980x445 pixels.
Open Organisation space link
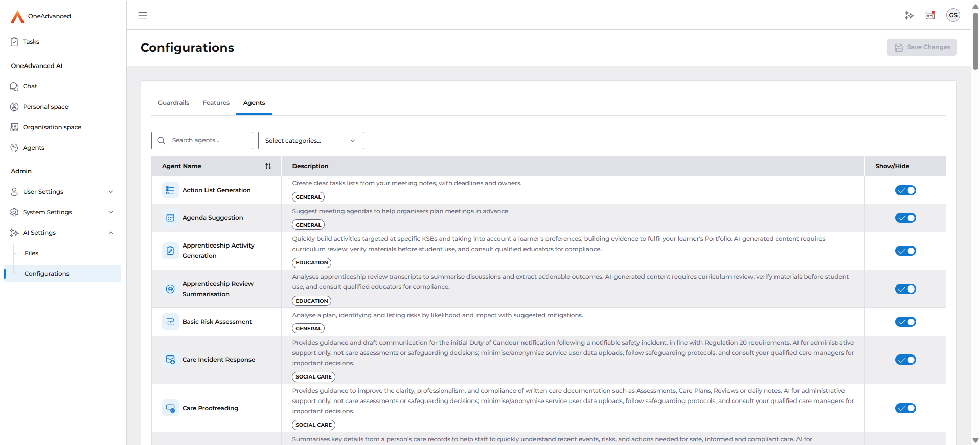tap(52, 127)
